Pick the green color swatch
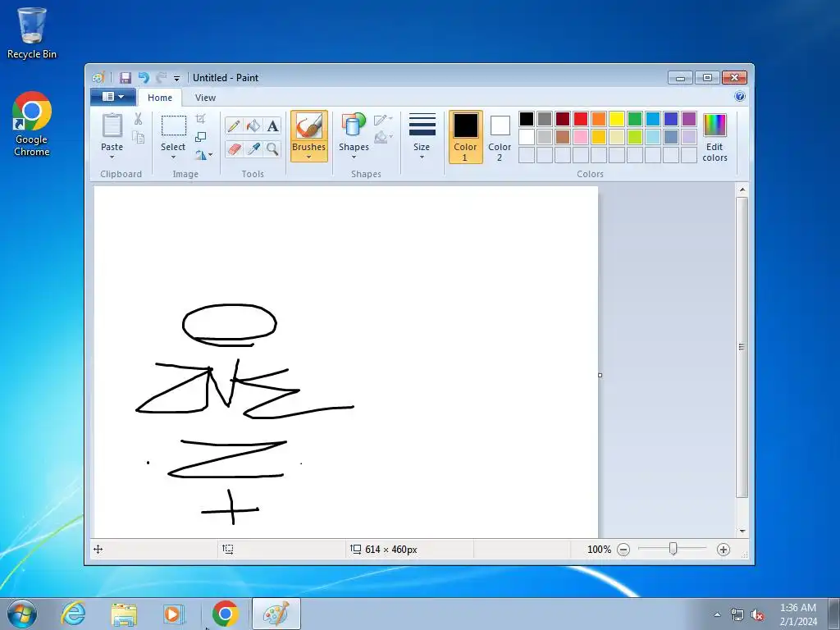This screenshot has width=840, height=630. coord(635,118)
